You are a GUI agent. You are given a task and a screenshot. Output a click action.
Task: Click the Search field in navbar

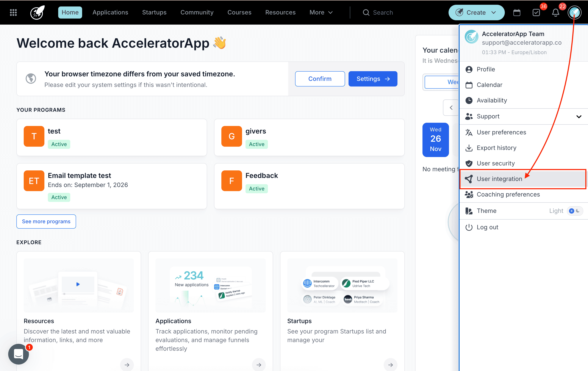pos(382,13)
